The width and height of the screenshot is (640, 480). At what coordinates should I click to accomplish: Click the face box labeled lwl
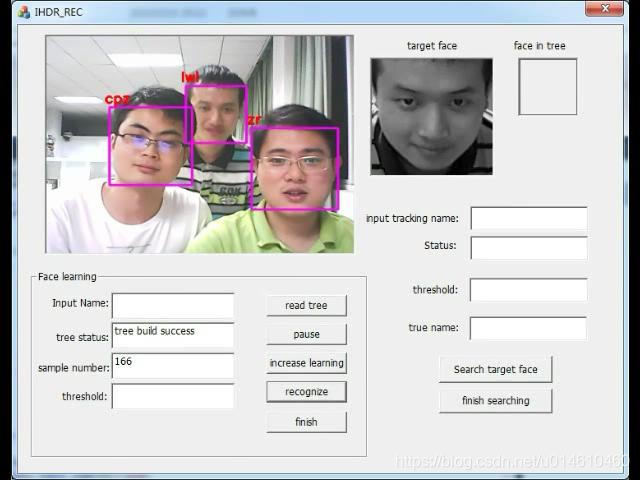coord(216,114)
